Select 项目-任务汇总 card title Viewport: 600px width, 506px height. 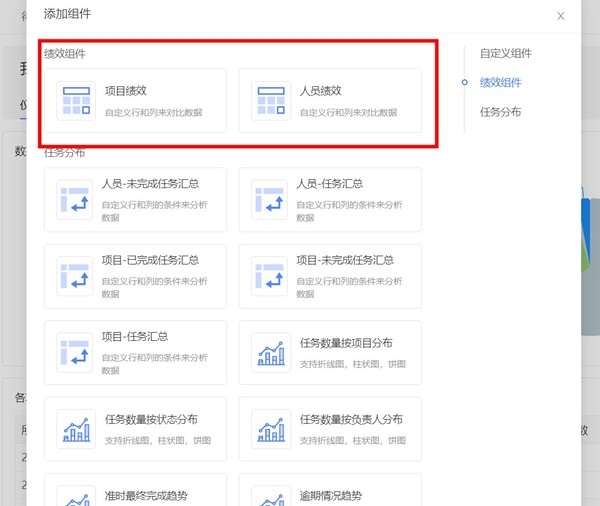135,337
